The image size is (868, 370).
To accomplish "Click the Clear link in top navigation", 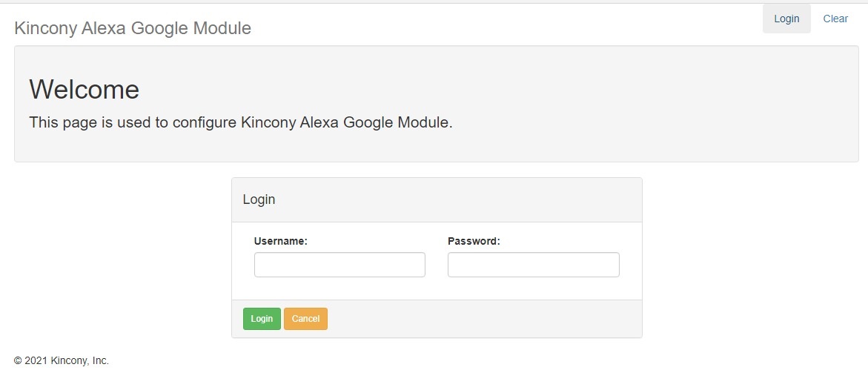I will tap(835, 19).
